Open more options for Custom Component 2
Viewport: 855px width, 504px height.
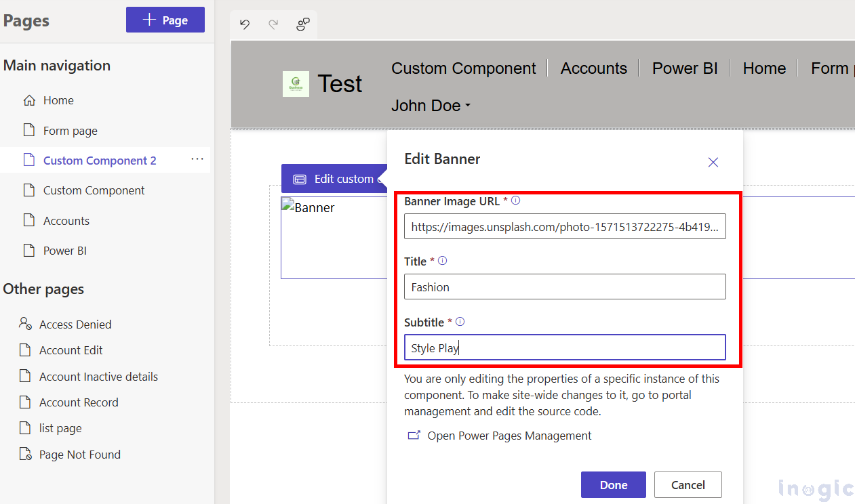point(197,159)
